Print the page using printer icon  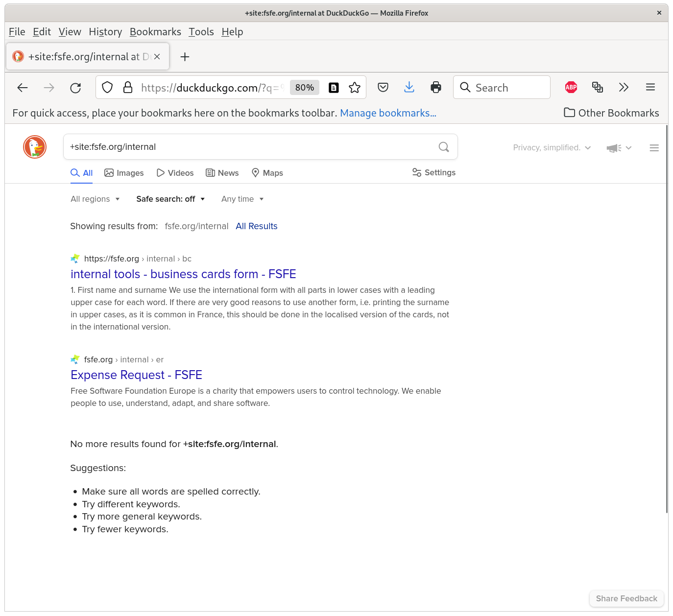click(x=436, y=88)
